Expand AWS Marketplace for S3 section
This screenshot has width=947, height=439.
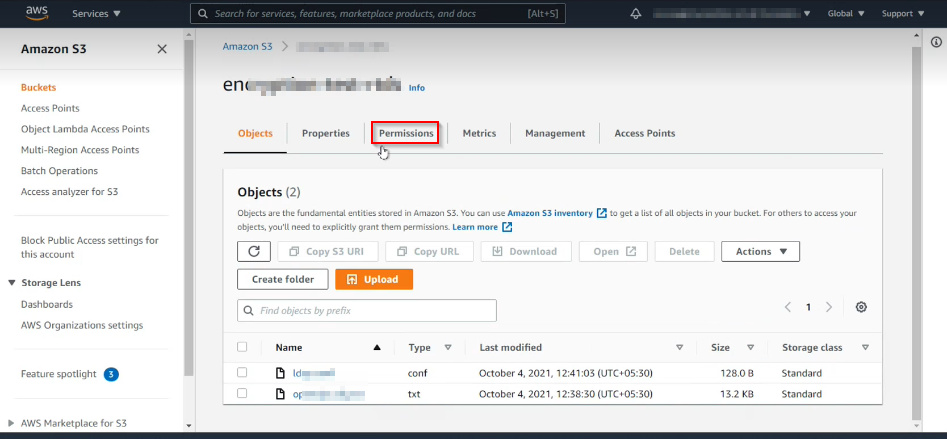pyautogui.click(x=12, y=423)
